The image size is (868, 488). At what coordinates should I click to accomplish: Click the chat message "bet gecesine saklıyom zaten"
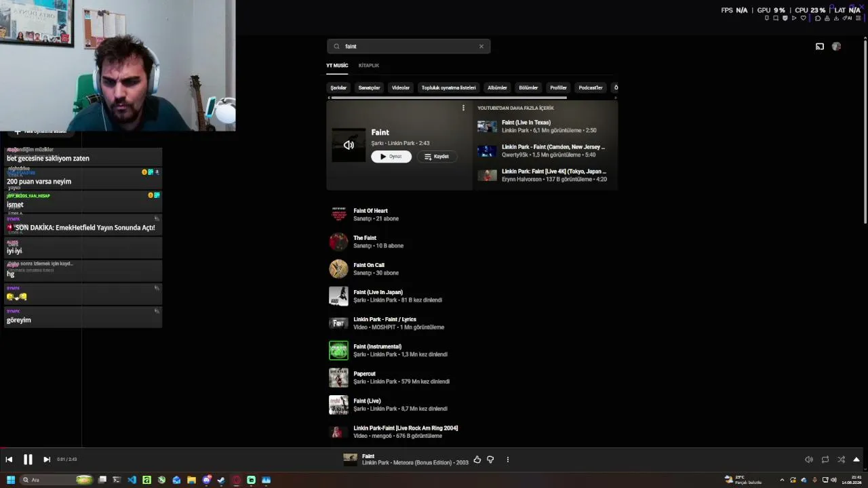(48, 159)
